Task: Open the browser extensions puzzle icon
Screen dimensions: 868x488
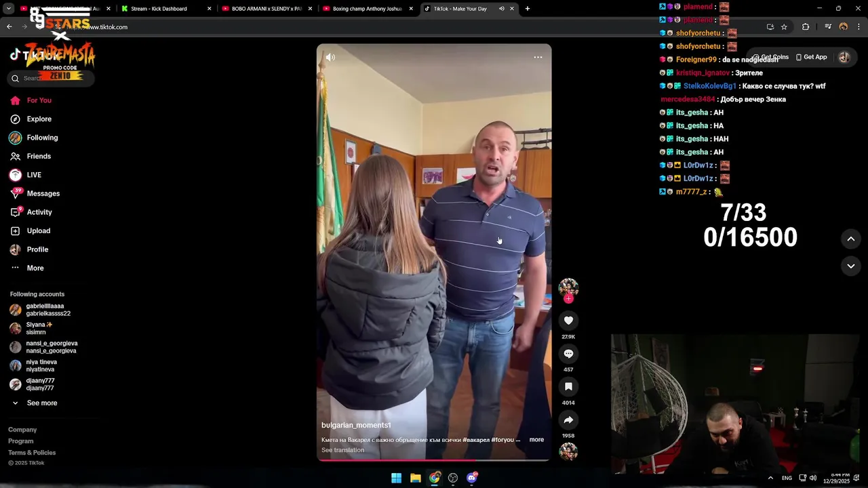Action: [806, 27]
